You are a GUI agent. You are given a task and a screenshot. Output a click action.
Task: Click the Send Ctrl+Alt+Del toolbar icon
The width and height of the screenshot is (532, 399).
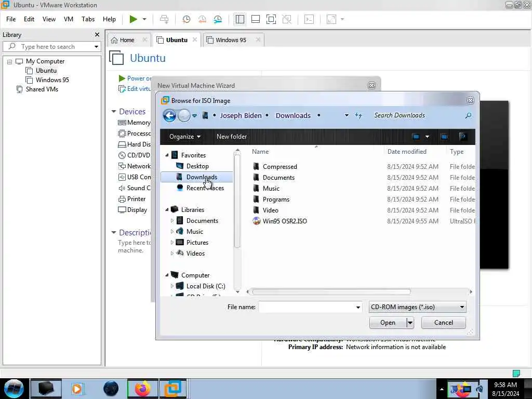(x=164, y=19)
